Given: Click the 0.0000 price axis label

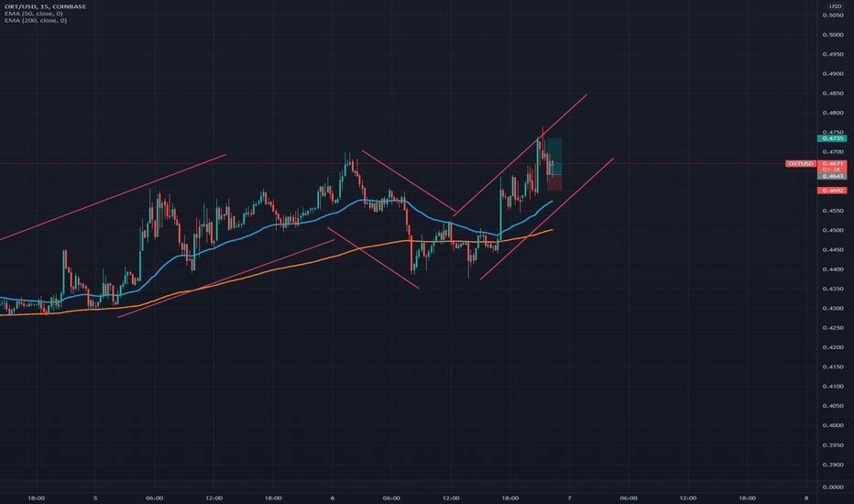Looking at the screenshot, I should [x=833, y=488].
